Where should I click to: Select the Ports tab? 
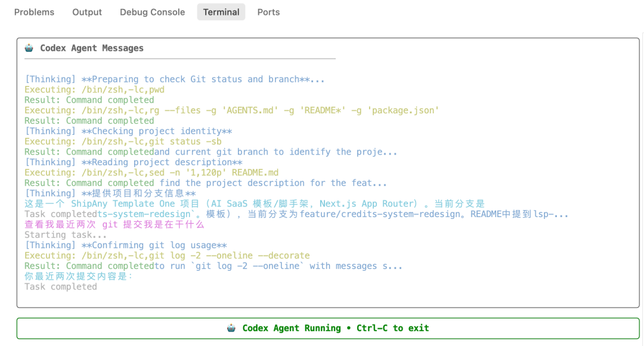click(x=268, y=11)
